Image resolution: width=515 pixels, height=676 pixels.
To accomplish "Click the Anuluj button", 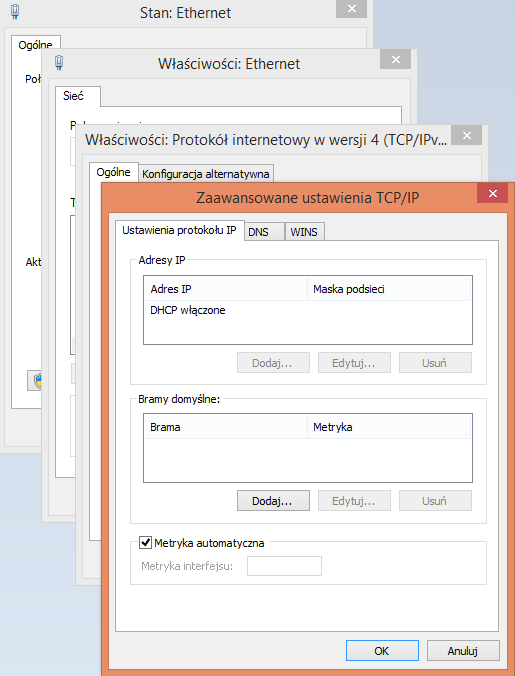I will 463,651.
